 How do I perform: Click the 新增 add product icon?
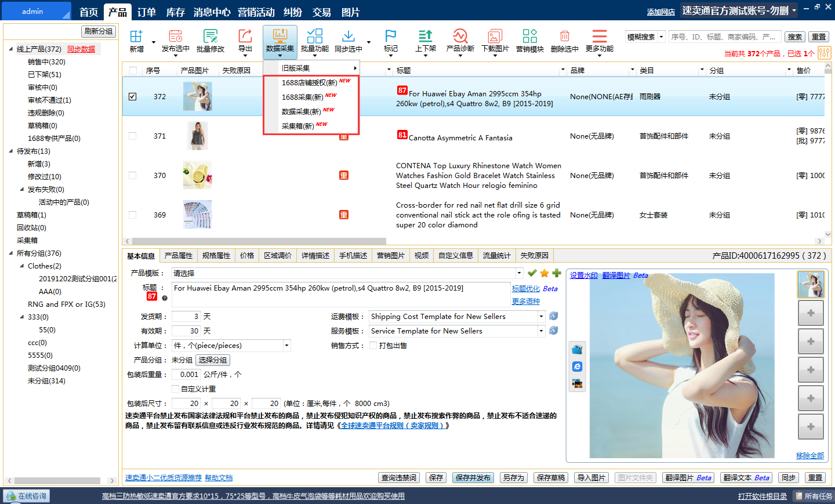136,36
